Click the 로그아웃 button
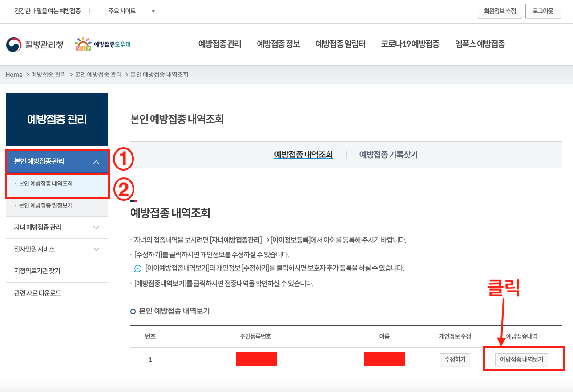 (x=543, y=12)
